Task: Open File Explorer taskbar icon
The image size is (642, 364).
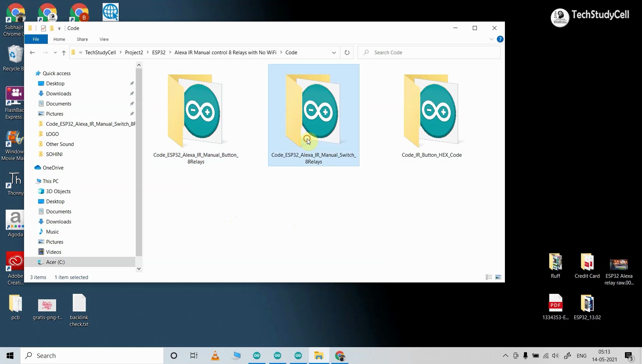Action: (x=319, y=356)
